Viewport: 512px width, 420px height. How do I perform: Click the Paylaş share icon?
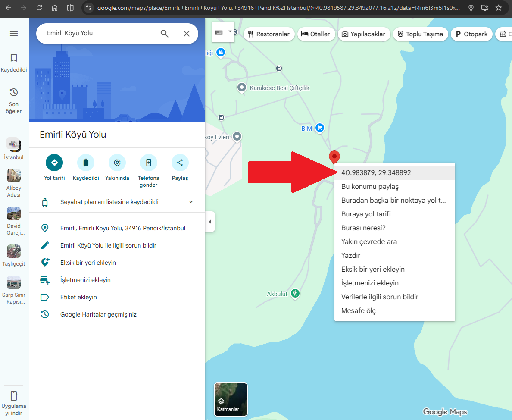[180, 163]
